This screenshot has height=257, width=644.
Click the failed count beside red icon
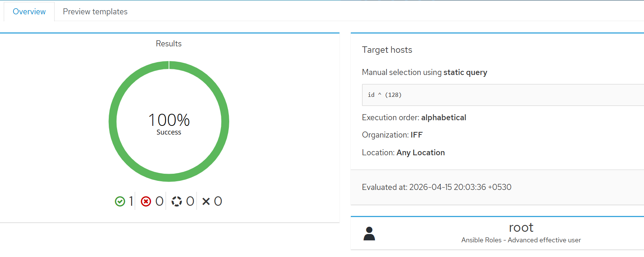(160, 201)
